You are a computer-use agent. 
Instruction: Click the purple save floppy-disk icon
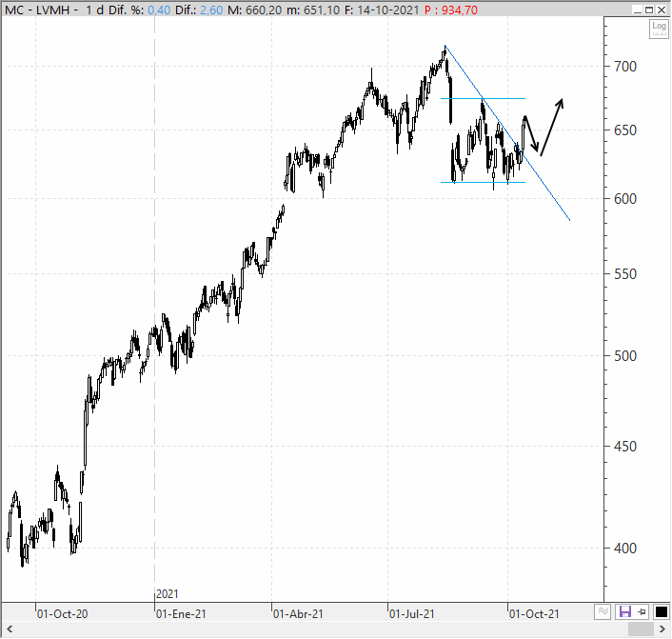[x=624, y=612]
